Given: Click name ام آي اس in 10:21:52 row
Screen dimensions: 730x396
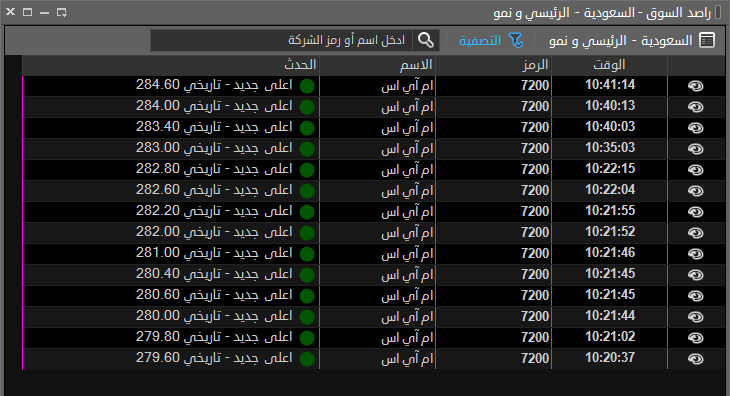Looking at the screenshot, I should coord(407,232).
